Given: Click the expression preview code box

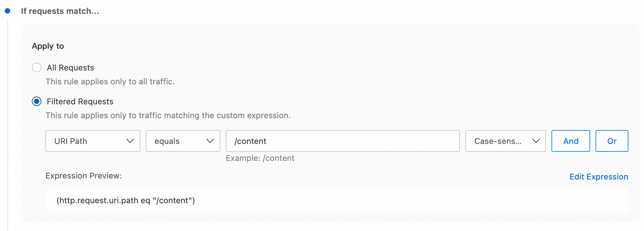Looking at the screenshot, I should point(337,201).
